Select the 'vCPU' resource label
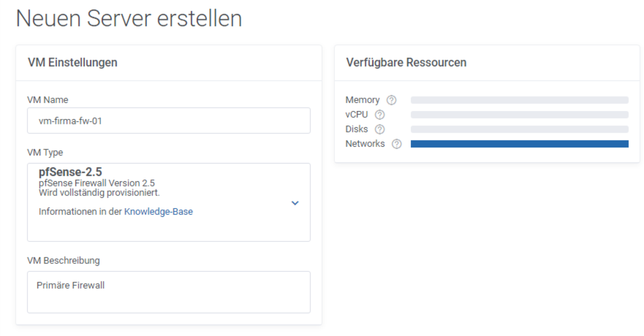 pos(357,115)
